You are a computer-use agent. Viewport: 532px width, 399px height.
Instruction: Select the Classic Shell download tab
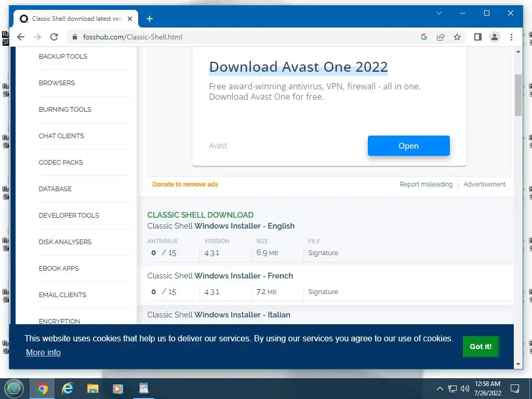76,19
